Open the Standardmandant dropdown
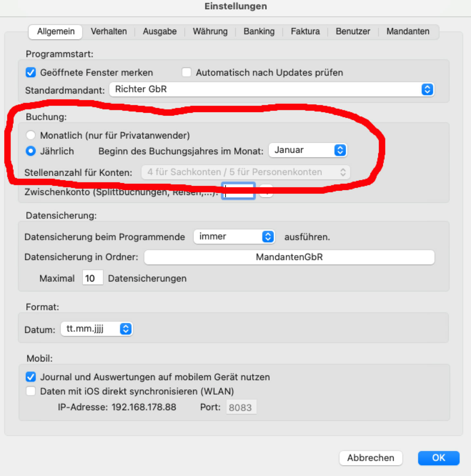The width and height of the screenshot is (471, 476). [271, 89]
